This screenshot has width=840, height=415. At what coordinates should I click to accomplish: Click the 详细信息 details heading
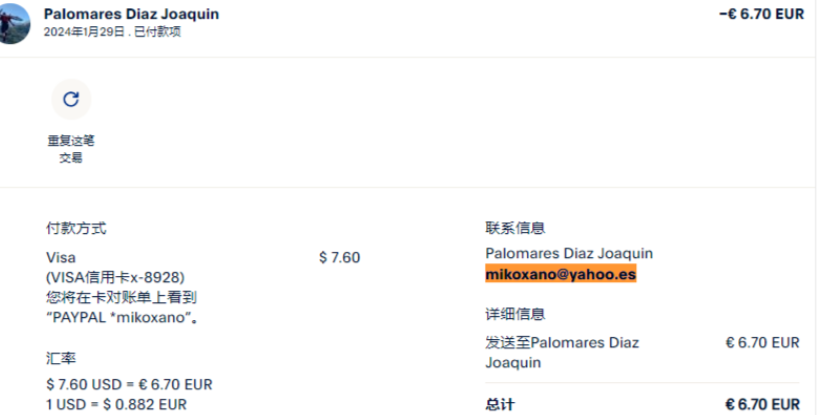coord(515,314)
